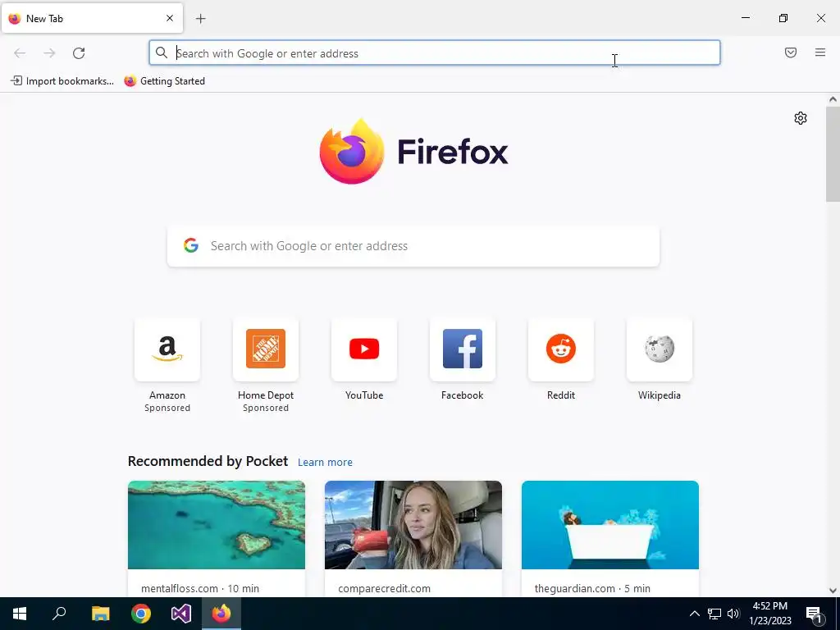Screen dimensions: 840x630
Task: Launch Google Chrome from taskbar
Action: pos(141,614)
